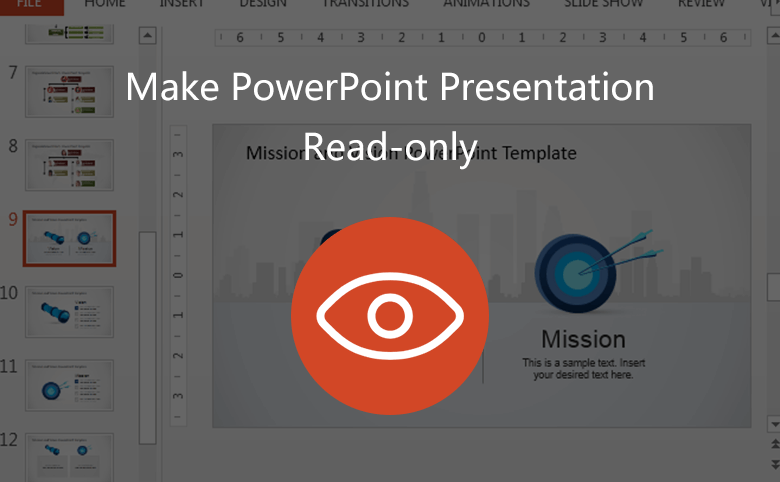780x482 pixels.
Task: Click the slide panel scrollbar thumb
Action: 148,338
